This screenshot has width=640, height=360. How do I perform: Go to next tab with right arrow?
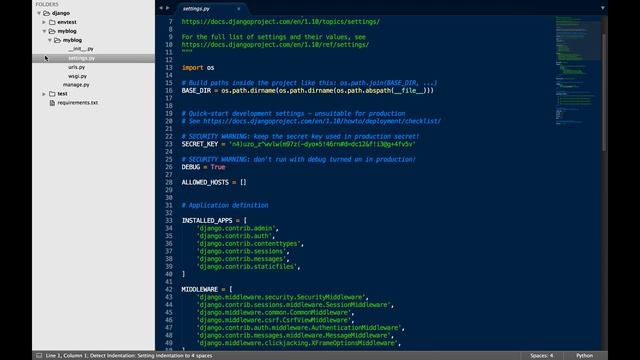168,8
